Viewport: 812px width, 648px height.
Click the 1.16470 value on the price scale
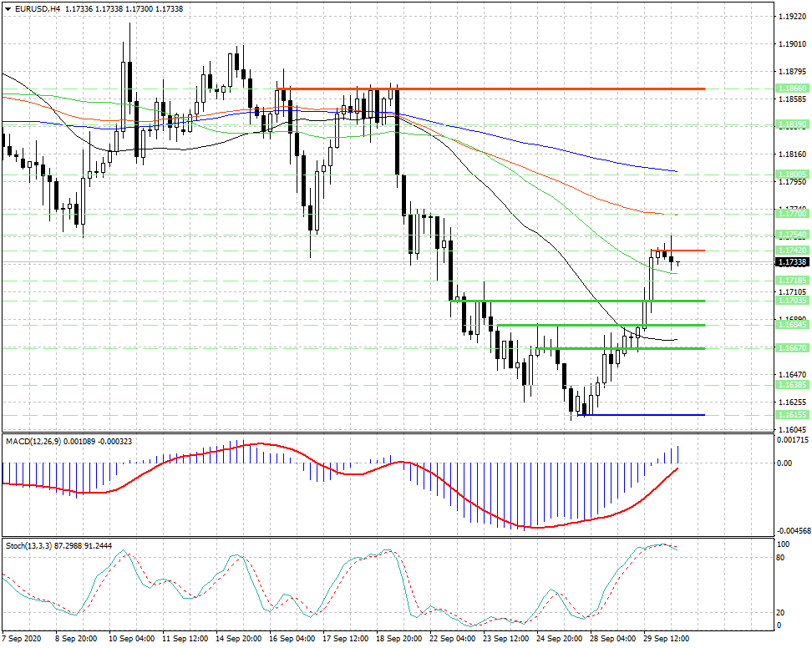click(x=792, y=374)
